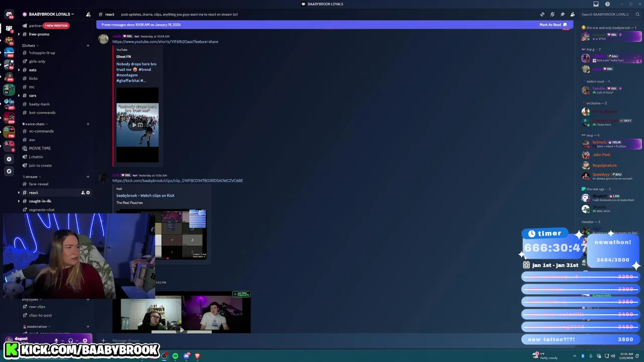Open server icon with 199 badge
The height and width of the screenshot is (362, 644).
[9, 76]
